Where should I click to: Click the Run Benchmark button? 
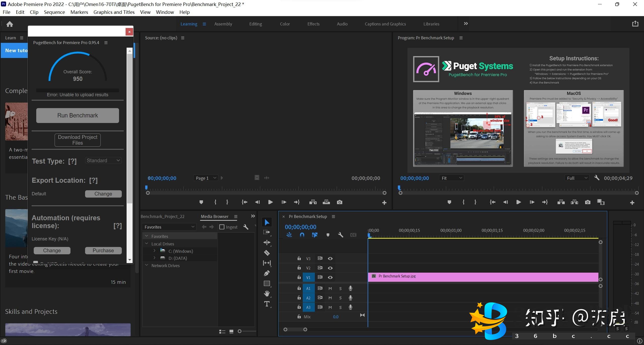[x=78, y=115]
